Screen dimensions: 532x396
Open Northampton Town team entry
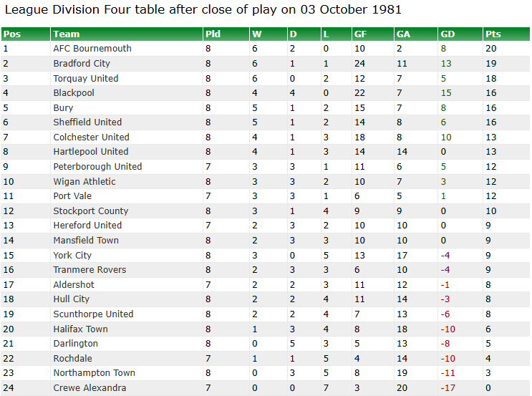pos(94,373)
